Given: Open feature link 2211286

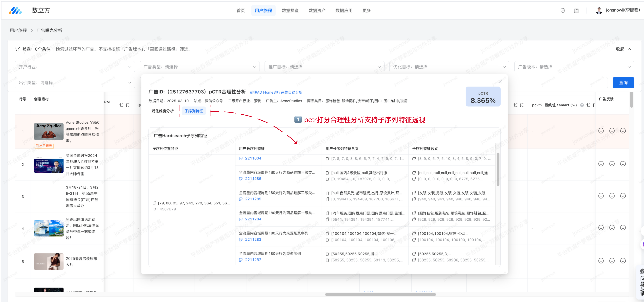Looking at the screenshot, I should (x=253, y=179).
